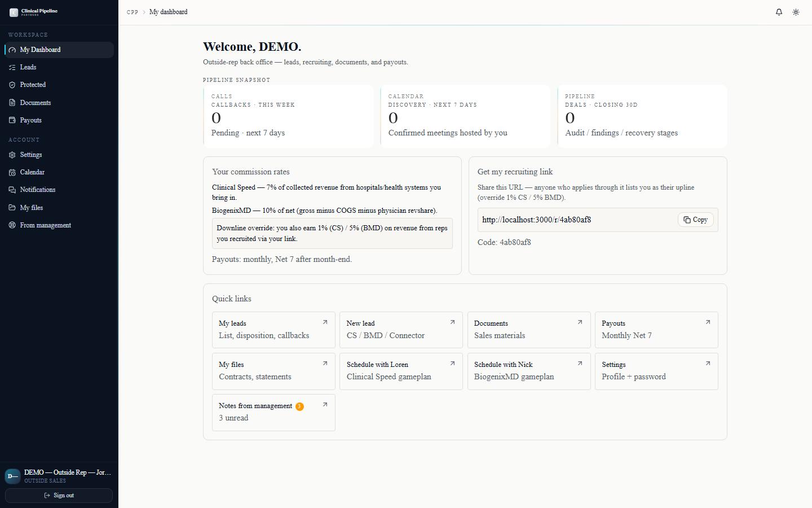Image resolution: width=812 pixels, height=508 pixels.
Task: Click the Leads list icon in the sidebar
Action: point(12,68)
